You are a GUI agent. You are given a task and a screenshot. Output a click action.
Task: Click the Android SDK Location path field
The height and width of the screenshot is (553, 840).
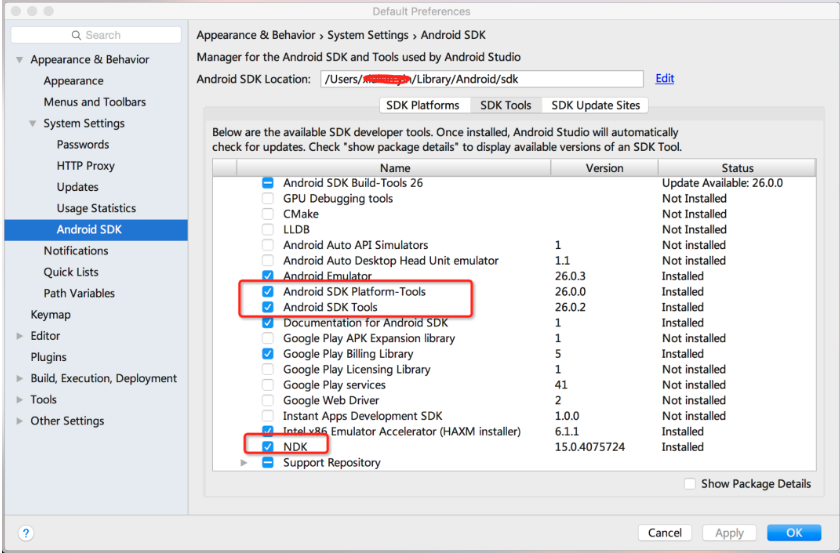(481, 79)
